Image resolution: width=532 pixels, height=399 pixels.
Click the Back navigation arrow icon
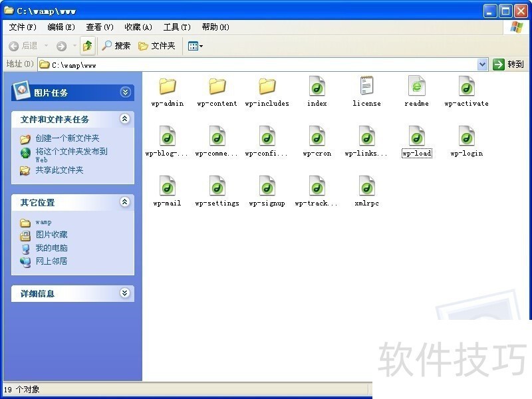13,46
